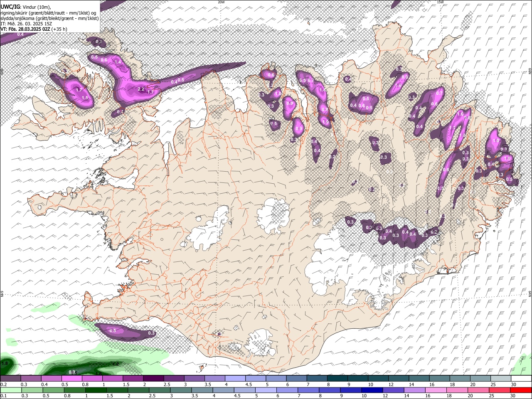Pick light pink lower swatch between 16 and 18
The image size is (532, 399).
tap(435, 390)
